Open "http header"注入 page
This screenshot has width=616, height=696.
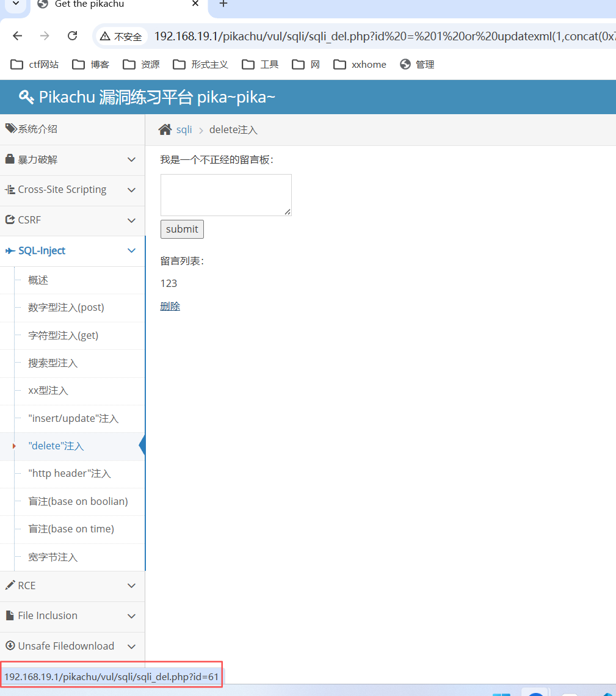pyautogui.click(x=70, y=474)
